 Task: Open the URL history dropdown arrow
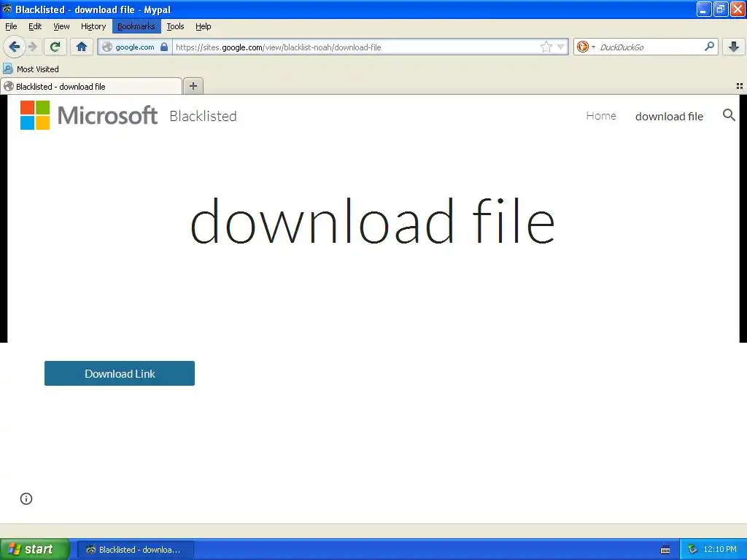(561, 47)
